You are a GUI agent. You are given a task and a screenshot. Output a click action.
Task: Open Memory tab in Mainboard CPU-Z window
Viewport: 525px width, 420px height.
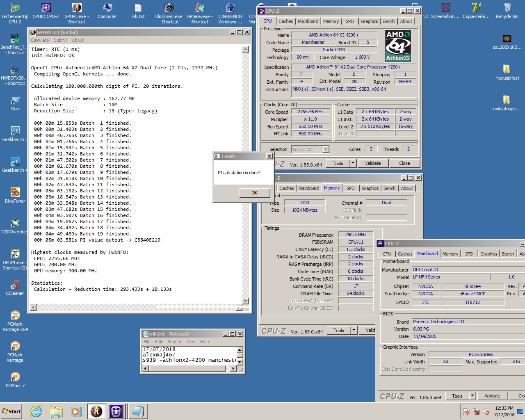(x=450, y=254)
